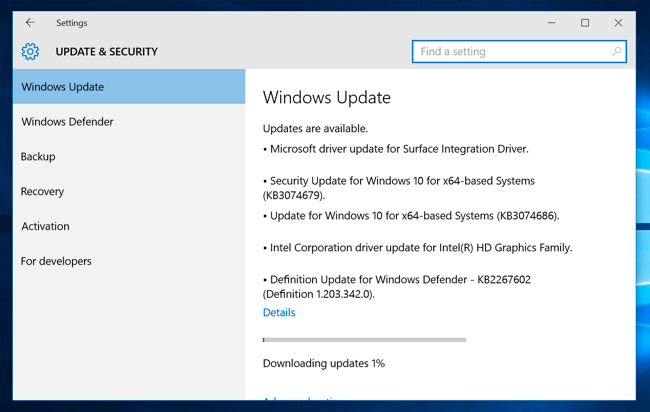
Task: Click the Details link
Action: pyautogui.click(x=279, y=312)
